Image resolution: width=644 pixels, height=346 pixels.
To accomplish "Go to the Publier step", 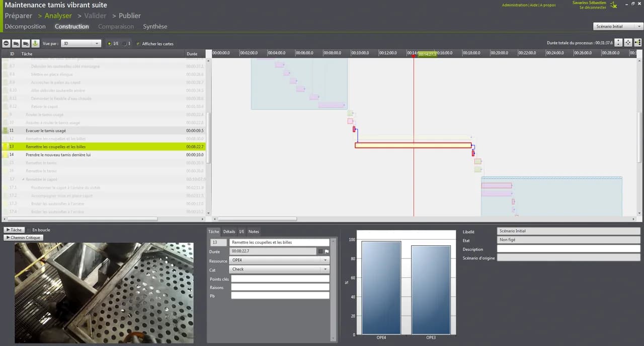I will click(130, 16).
